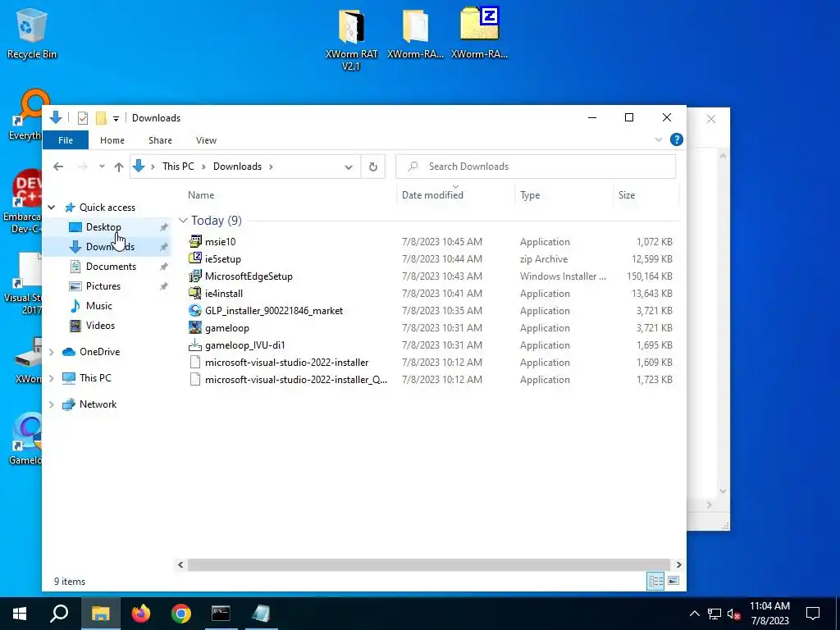Refresh the Downloads folder
Screen dimensions: 840x630
click(373, 167)
